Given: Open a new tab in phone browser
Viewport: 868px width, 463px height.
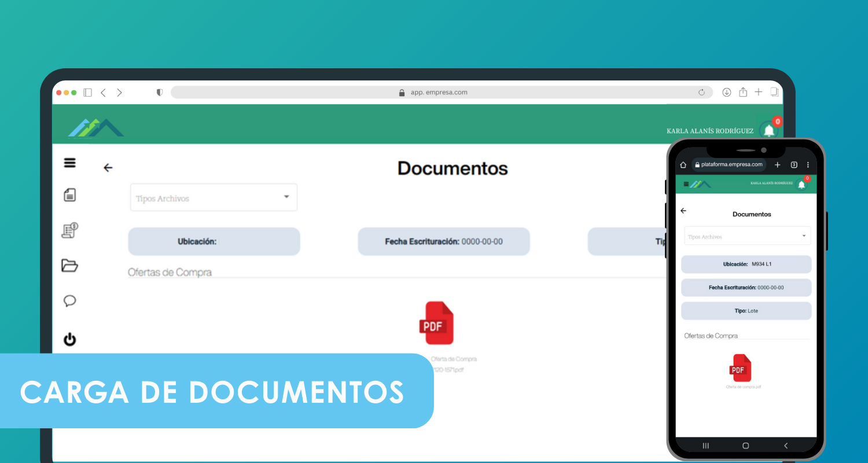Looking at the screenshot, I should click(x=778, y=165).
